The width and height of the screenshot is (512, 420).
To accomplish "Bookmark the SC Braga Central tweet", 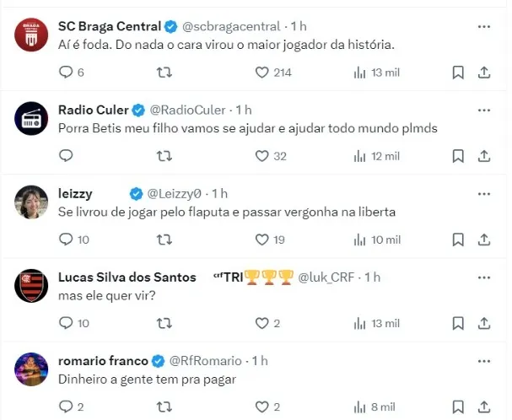I will pos(458,73).
